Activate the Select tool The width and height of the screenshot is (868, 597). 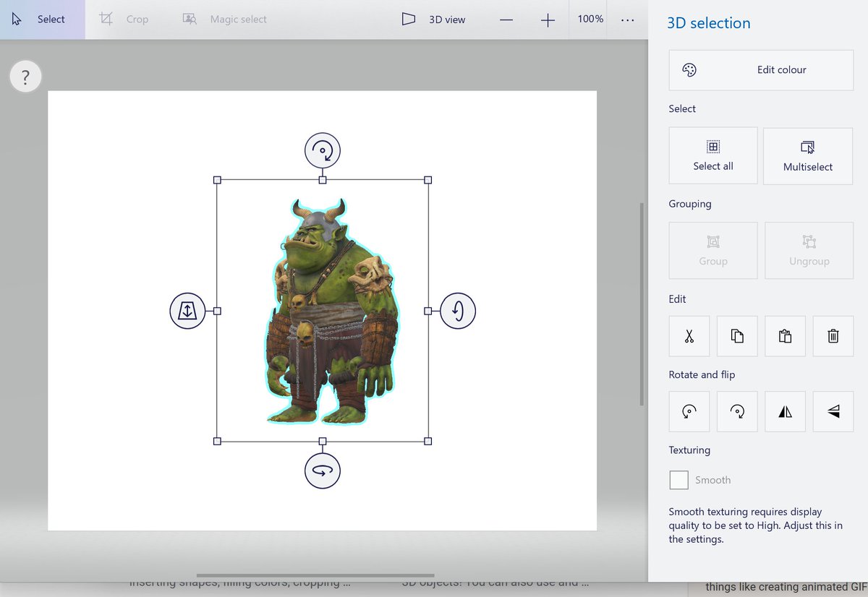(x=42, y=20)
